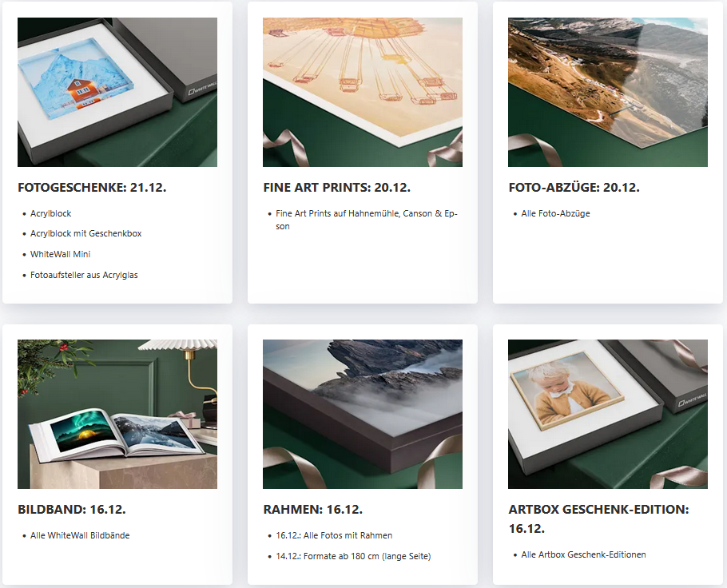The height and width of the screenshot is (588, 727).
Task: Click the Fine Art Prints: 20.12. heading
Action: click(x=336, y=187)
